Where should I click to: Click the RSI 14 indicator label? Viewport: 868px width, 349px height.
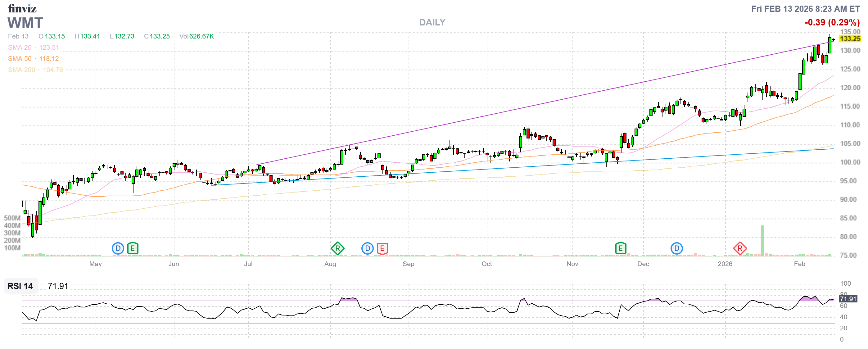(20, 286)
